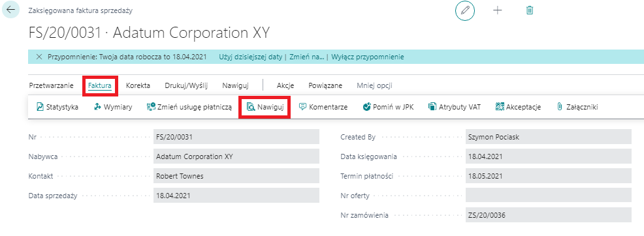Click the page title FS/20/0031 · Adatum Corporation XY
The height and width of the screenshot is (236, 644).
(x=149, y=33)
